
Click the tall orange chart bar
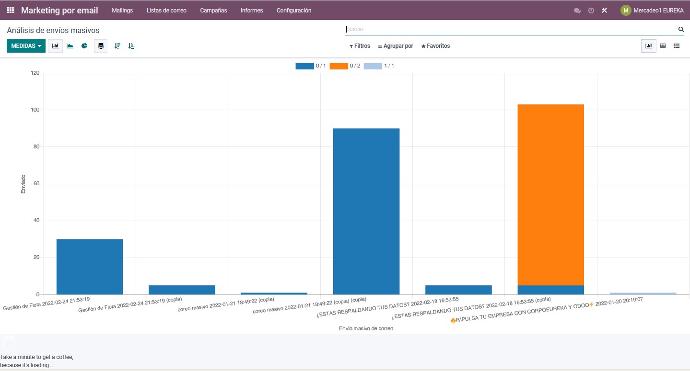tap(551, 195)
